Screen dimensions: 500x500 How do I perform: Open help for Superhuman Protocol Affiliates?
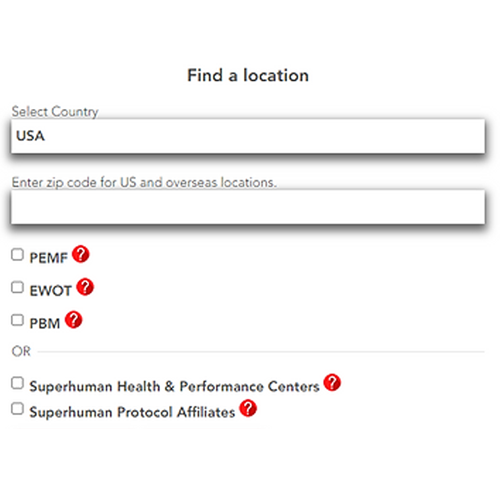pos(248,408)
